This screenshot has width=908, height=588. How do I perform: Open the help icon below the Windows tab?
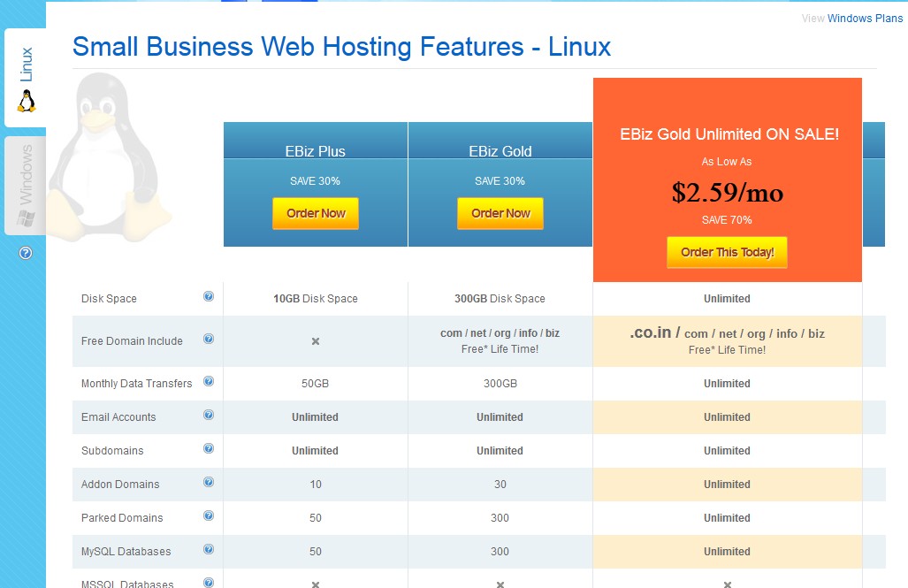tap(26, 253)
